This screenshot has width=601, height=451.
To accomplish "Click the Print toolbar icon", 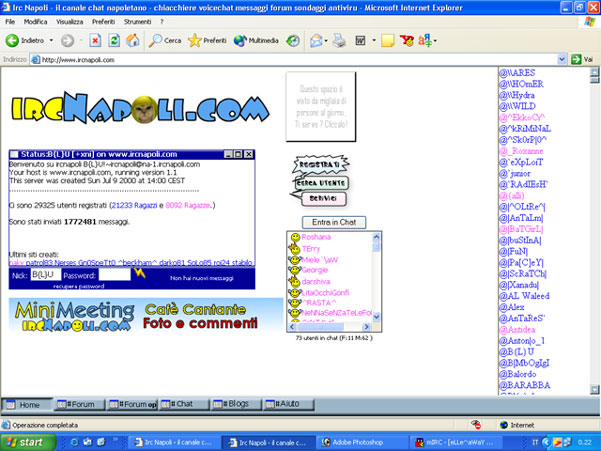I will 339,40.
